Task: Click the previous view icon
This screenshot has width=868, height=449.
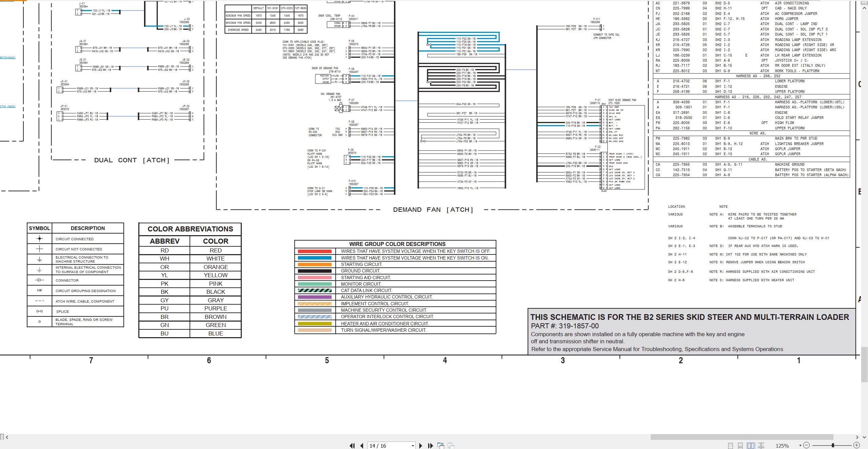Action: 440,446
